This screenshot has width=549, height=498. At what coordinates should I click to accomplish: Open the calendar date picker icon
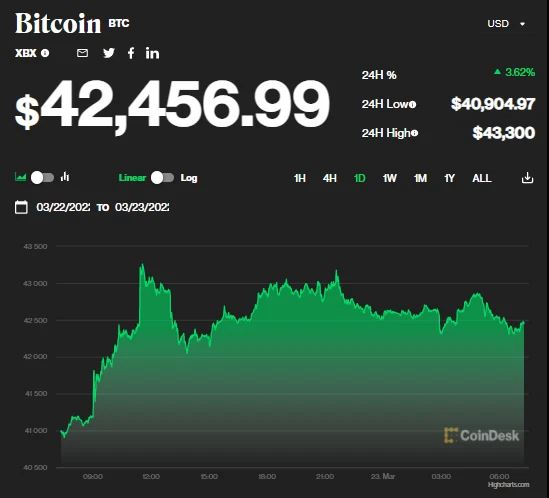point(21,207)
